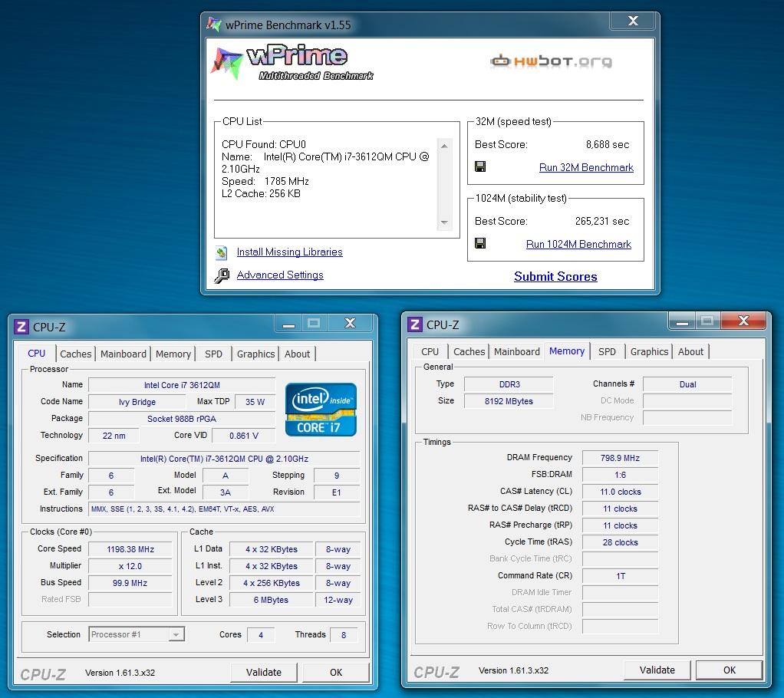Click the Threads value 8

[x=344, y=635]
